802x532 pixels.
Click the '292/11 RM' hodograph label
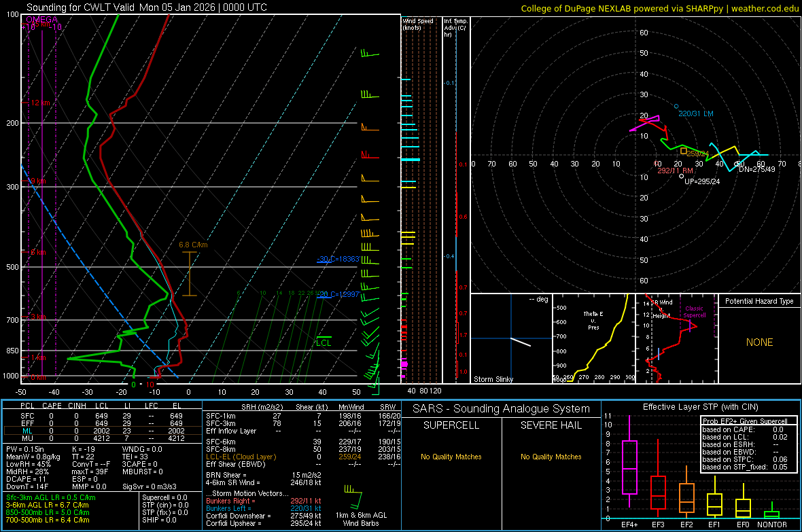click(675, 171)
